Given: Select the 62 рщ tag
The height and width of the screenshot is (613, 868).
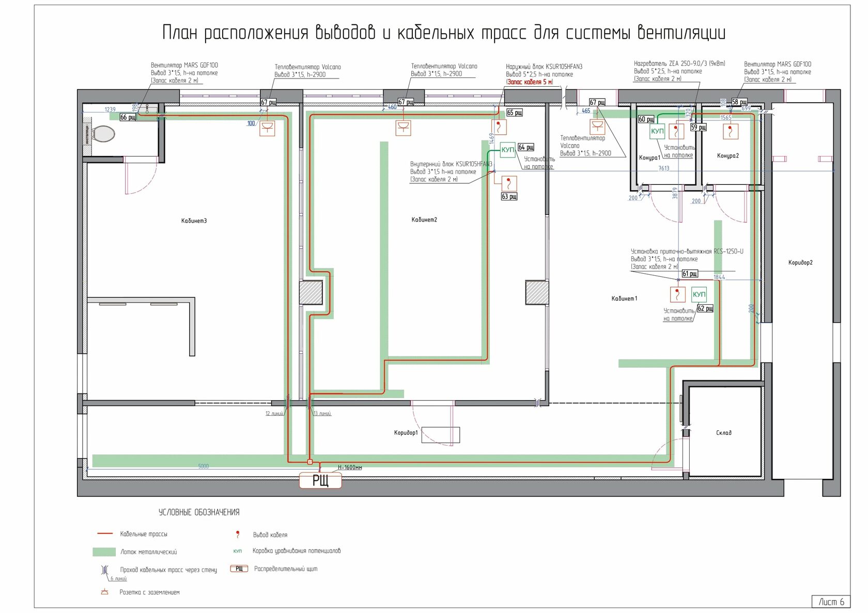Looking at the screenshot, I should pyautogui.click(x=705, y=308).
